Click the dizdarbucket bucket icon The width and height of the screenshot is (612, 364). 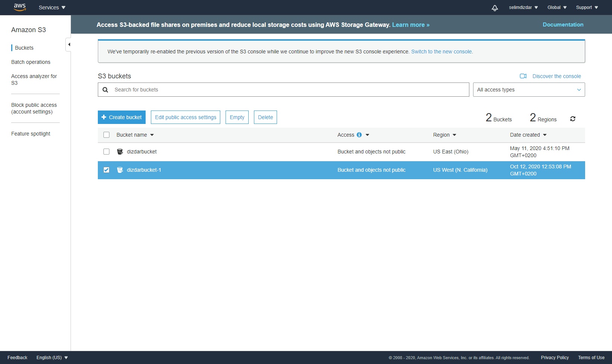click(x=120, y=152)
